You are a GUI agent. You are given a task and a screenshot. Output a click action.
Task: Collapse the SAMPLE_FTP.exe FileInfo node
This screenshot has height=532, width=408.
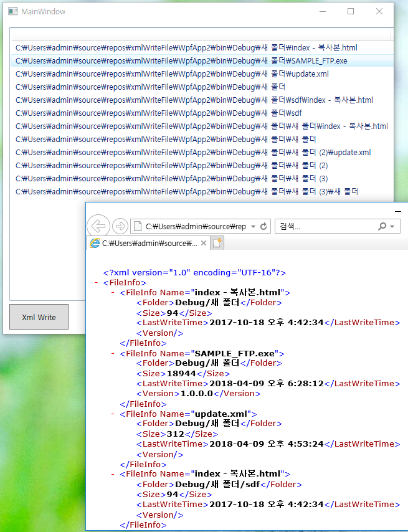(x=113, y=354)
